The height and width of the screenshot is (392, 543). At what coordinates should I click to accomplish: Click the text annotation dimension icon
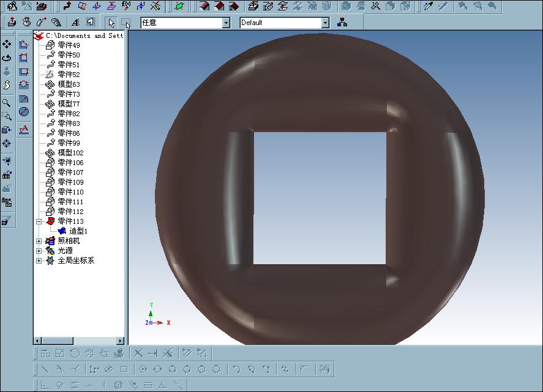point(23,130)
